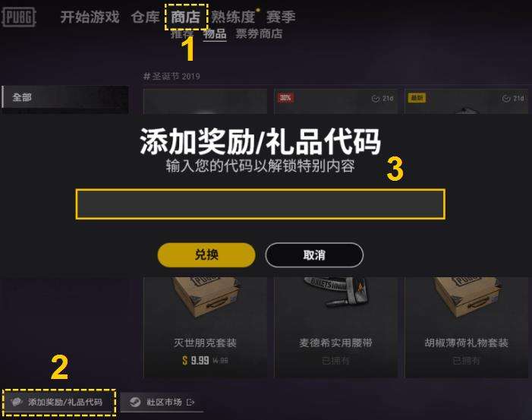Open the 麦德希实用腰带 item

click(x=335, y=327)
